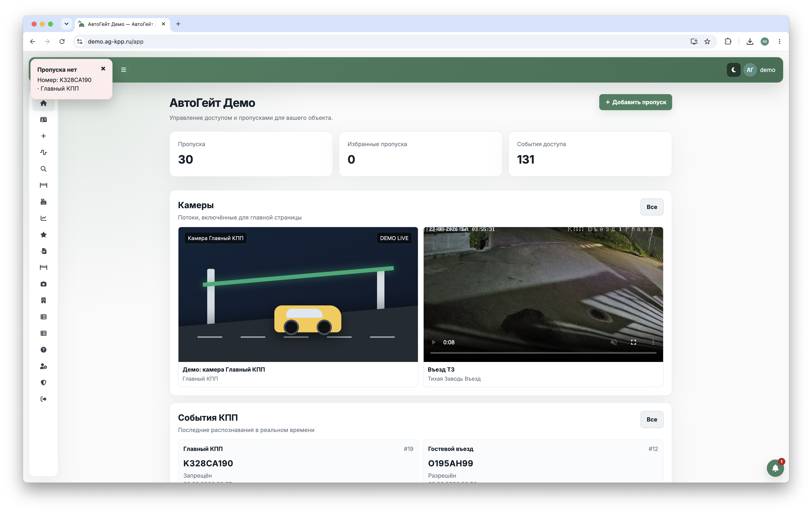
Task: Open notifications via the bell icon
Action: click(775, 468)
